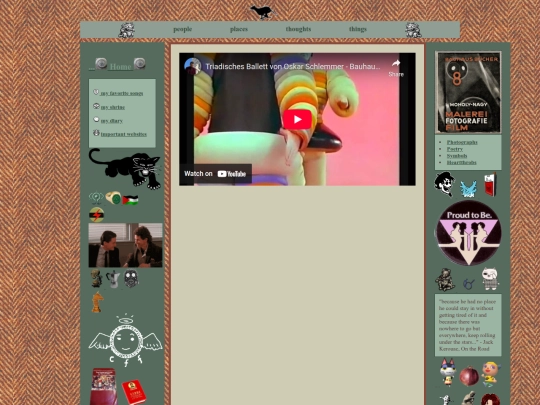Click the sitting teddy bear icon
Screen dimensions: 540x405
445,279
